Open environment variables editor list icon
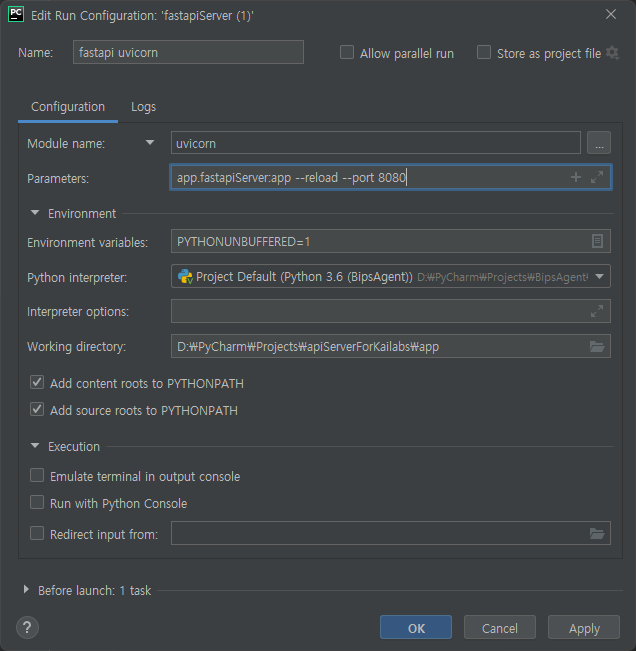 597,241
